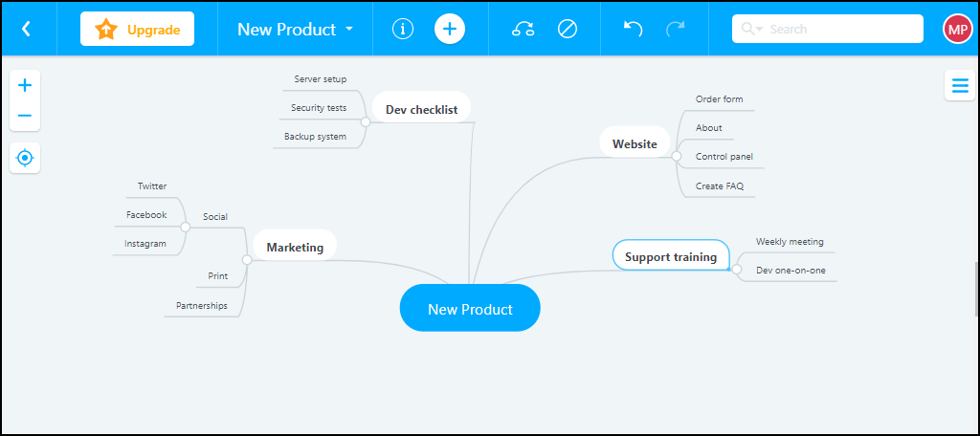Screen dimensions: 980x436
Task: Select the Social subtopic
Action: (x=215, y=217)
